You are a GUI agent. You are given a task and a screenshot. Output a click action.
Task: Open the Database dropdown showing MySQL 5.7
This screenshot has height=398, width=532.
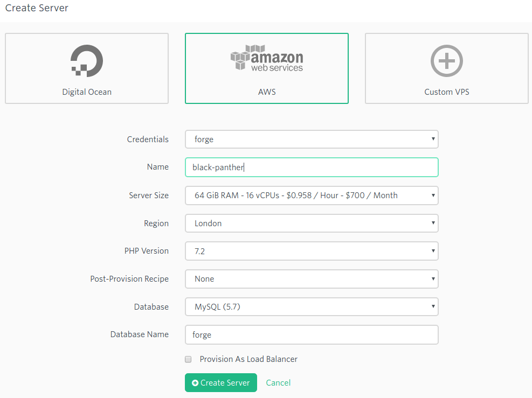pyautogui.click(x=312, y=306)
